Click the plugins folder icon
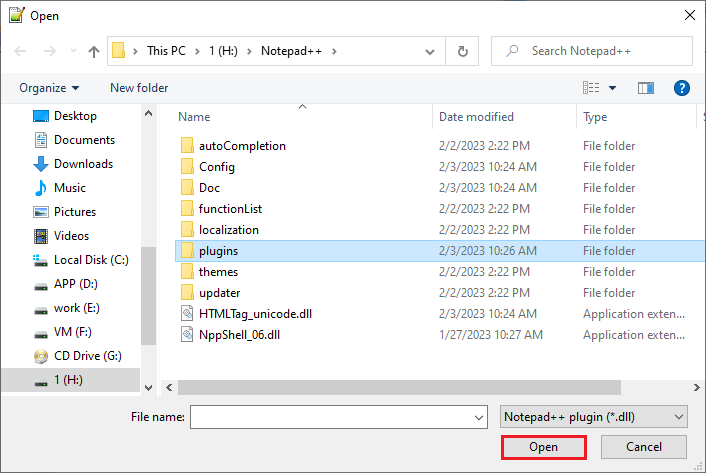 187,251
